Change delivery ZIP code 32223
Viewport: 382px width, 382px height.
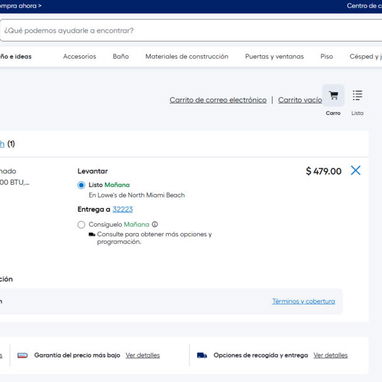coord(123,209)
